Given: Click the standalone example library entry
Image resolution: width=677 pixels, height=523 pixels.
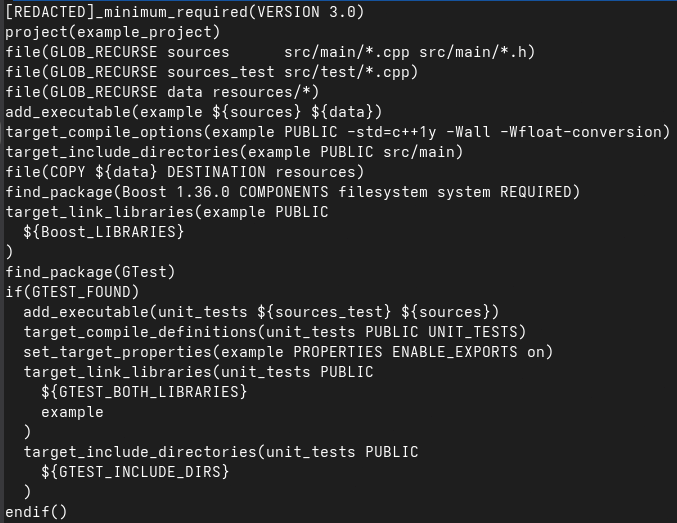Looking at the screenshot, I should (72, 412).
